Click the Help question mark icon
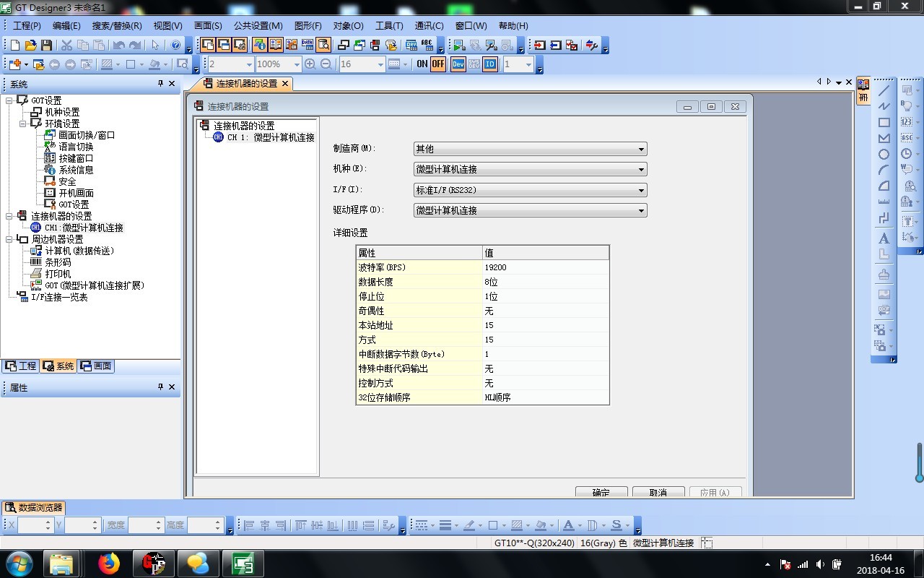The height and width of the screenshot is (578, 924). (175, 45)
